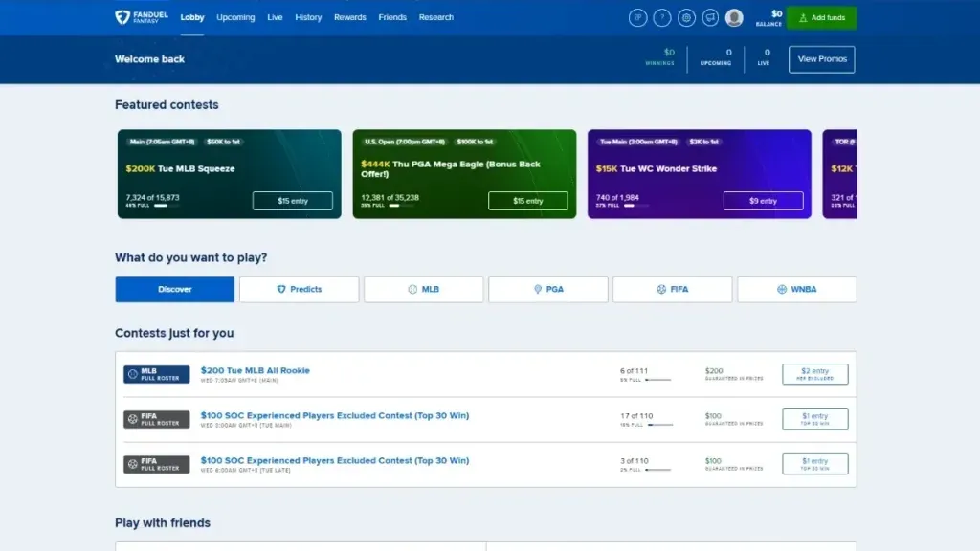
Task: Click the 'Contests just for you' heading
Action: [x=174, y=333]
